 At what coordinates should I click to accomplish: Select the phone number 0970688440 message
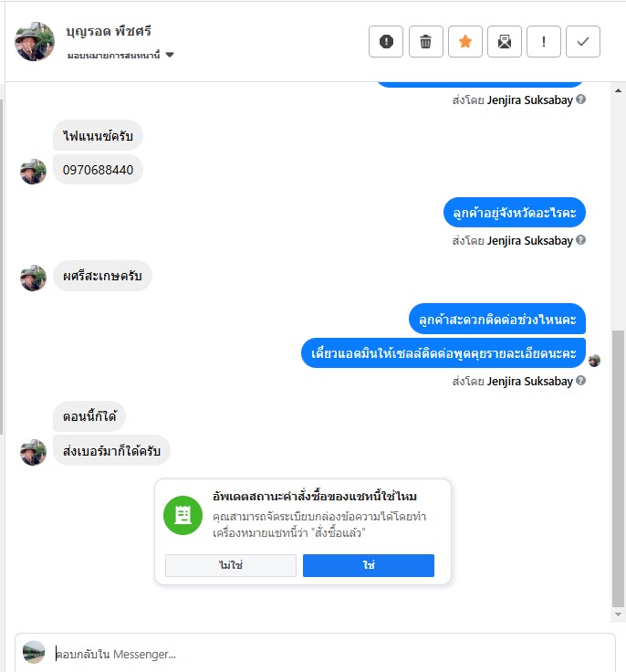pos(98,170)
